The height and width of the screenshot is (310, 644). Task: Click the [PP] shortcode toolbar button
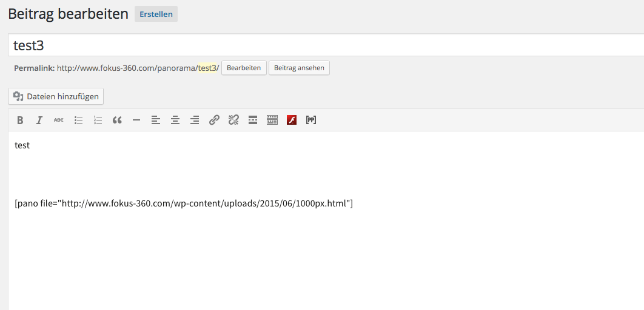point(311,120)
